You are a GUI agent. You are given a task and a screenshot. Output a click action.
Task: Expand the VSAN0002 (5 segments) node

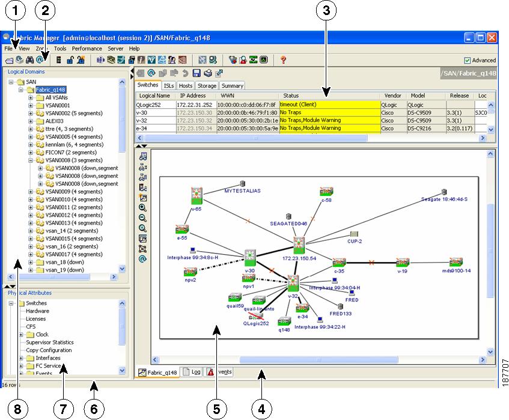coord(31,114)
